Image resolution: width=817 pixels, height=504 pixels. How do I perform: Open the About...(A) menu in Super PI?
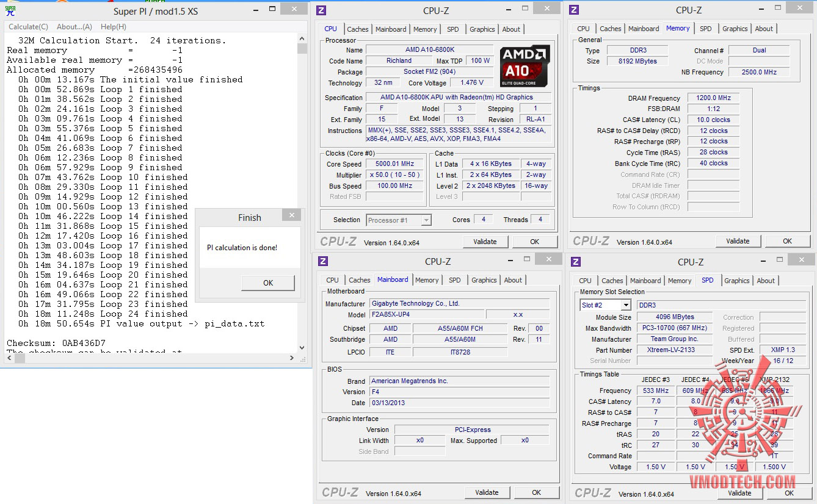pos(74,27)
